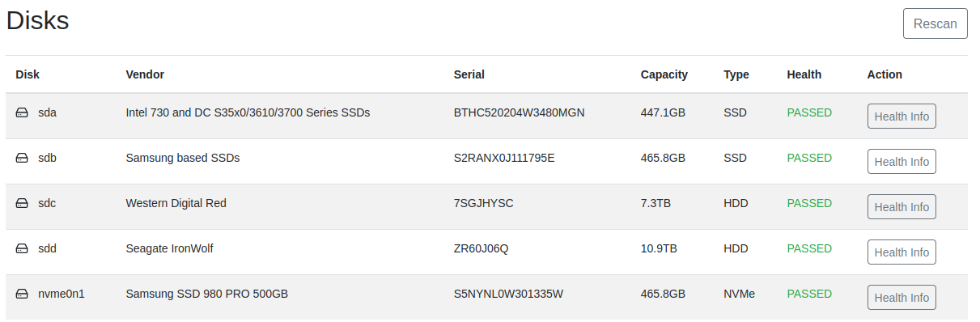Click the drive icon next to sdd

point(22,249)
